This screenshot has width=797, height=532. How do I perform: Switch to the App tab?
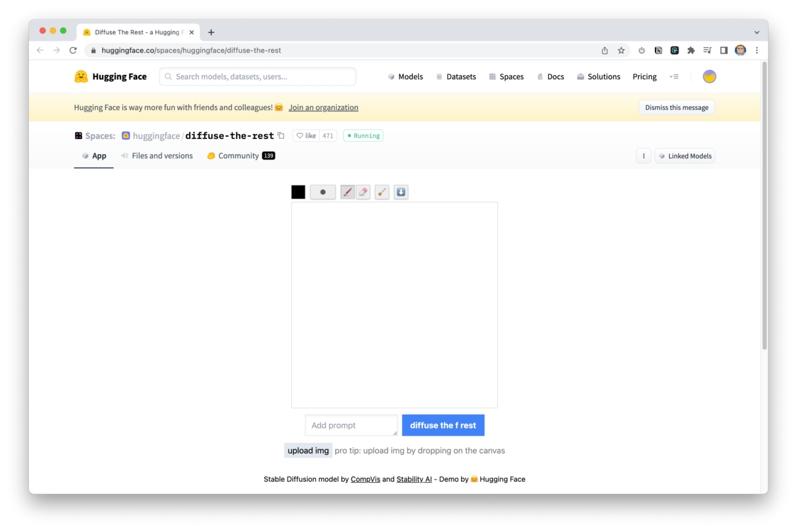94,156
